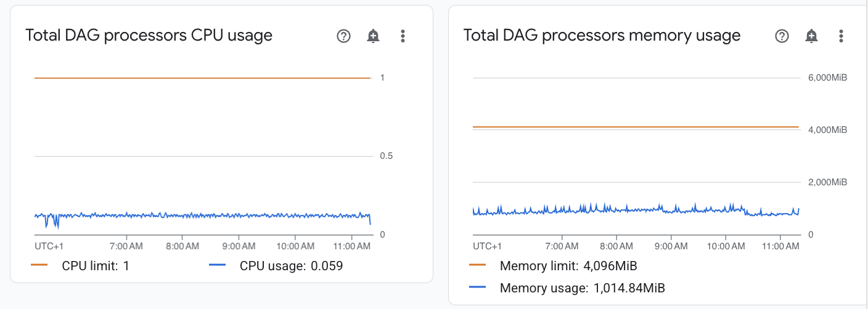Click the orange CPU limit line
The image size is (868, 309).
pyautogui.click(x=202, y=78)
